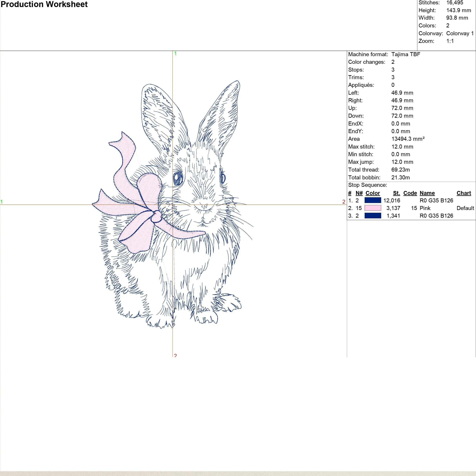This screenshot has width=476, height=476.
Task: Click the Colorway 1 value
Action: tap(460, 33)
